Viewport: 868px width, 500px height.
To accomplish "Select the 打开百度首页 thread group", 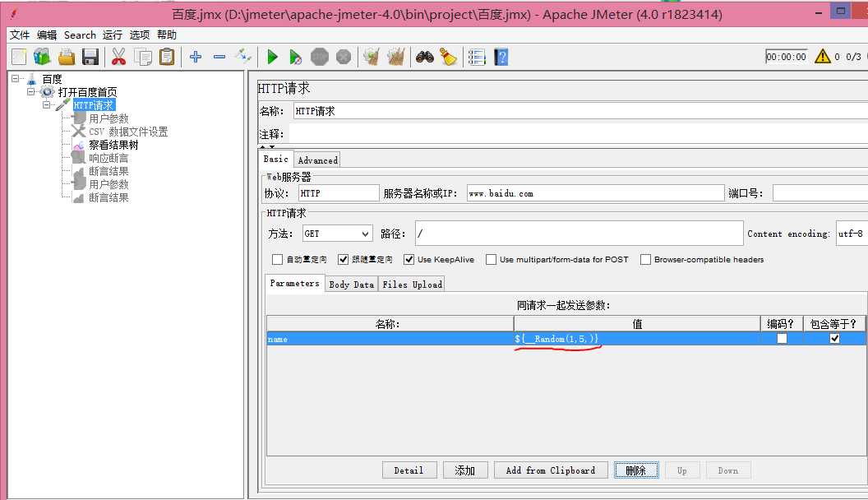I will pos(87,92).
